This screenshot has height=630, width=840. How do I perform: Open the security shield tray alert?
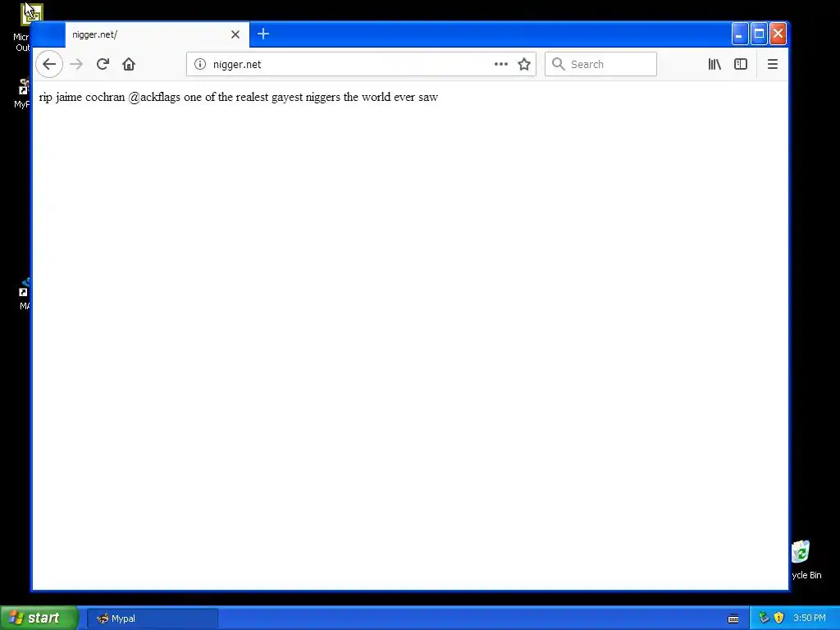click(779, 619)
